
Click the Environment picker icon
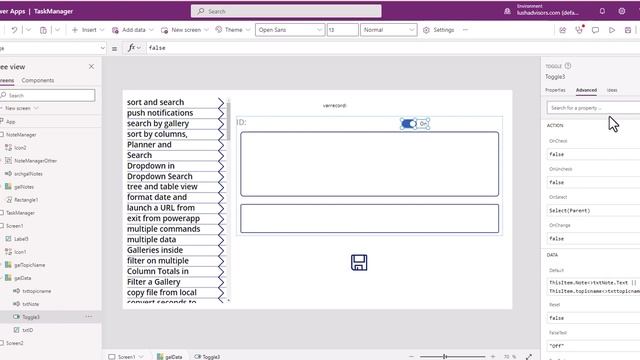tap(507, 11)
